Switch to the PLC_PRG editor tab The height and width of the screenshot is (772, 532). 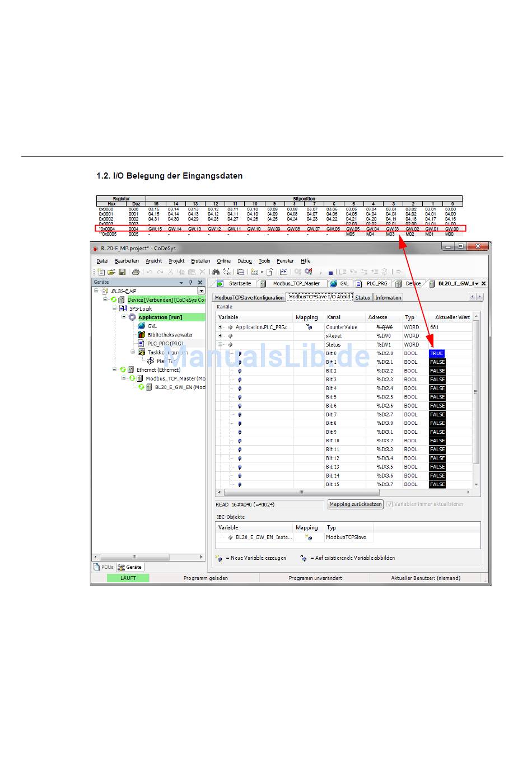pos(372,284)
